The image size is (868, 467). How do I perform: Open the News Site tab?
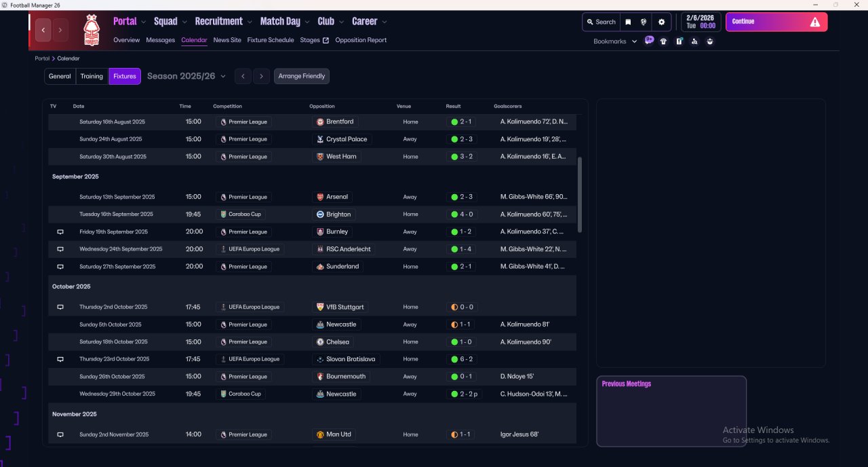point(227,40)
